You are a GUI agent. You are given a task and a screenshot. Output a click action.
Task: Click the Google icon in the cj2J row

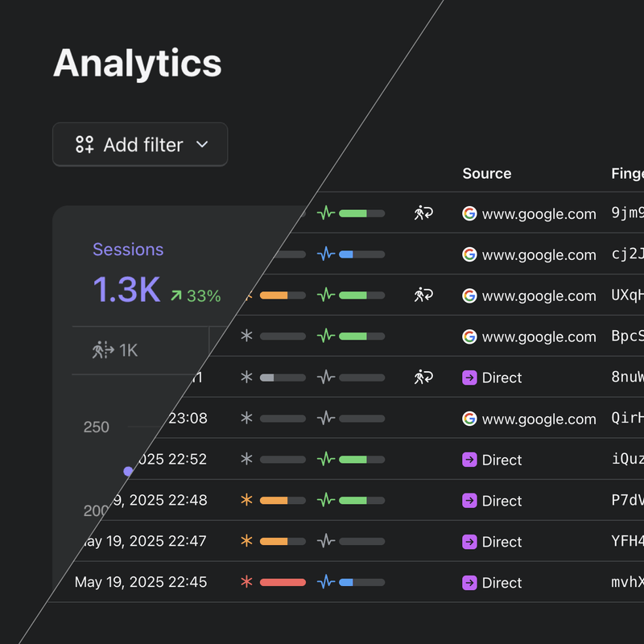[469, 254]
